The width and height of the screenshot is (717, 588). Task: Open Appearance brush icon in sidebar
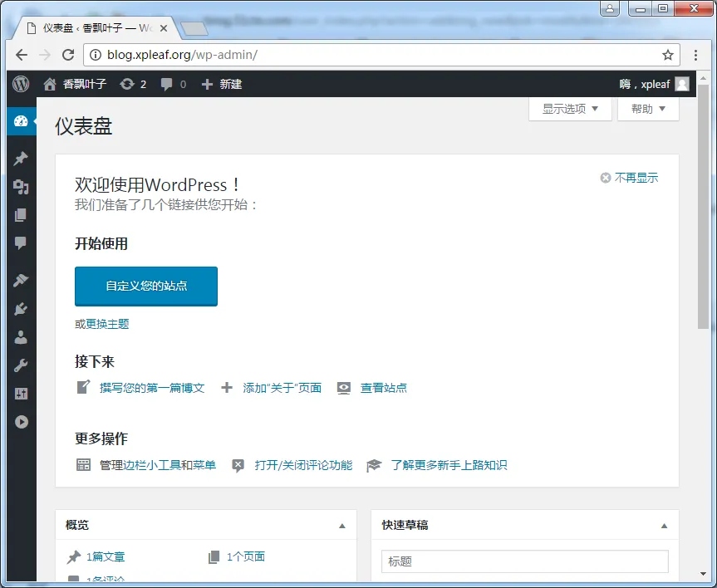pyautogui.click(x=21, y=280)
